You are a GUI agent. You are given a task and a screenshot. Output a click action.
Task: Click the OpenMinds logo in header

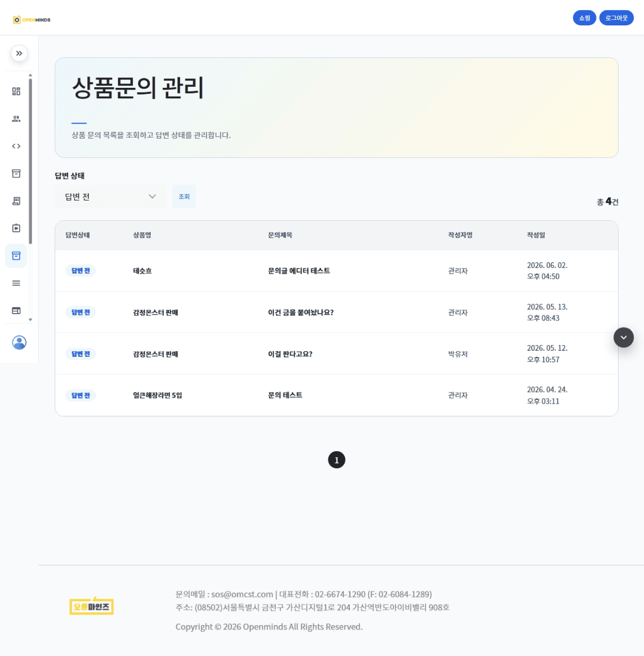pyautogui.click(x=32, y=20)
